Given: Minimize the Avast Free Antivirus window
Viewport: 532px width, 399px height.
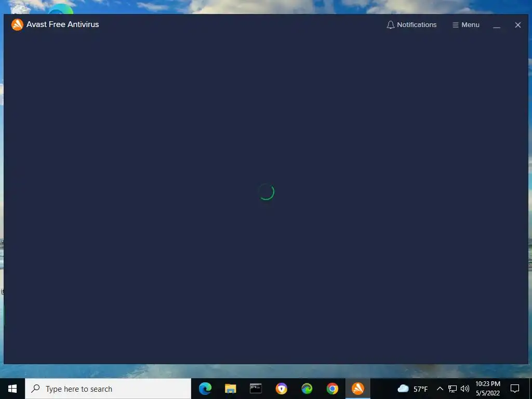Looking at the screenshot, I should (496, 25).
